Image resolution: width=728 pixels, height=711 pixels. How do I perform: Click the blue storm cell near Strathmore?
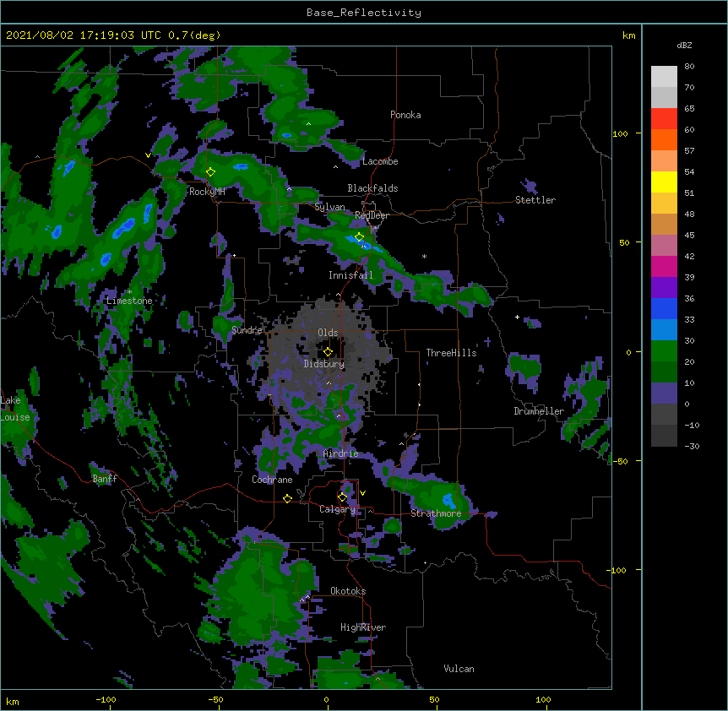[x=448, y=502]
